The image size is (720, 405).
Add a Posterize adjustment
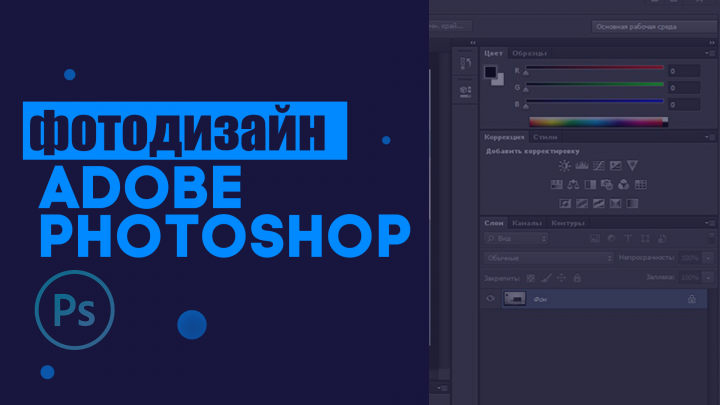tap(582, 203)
